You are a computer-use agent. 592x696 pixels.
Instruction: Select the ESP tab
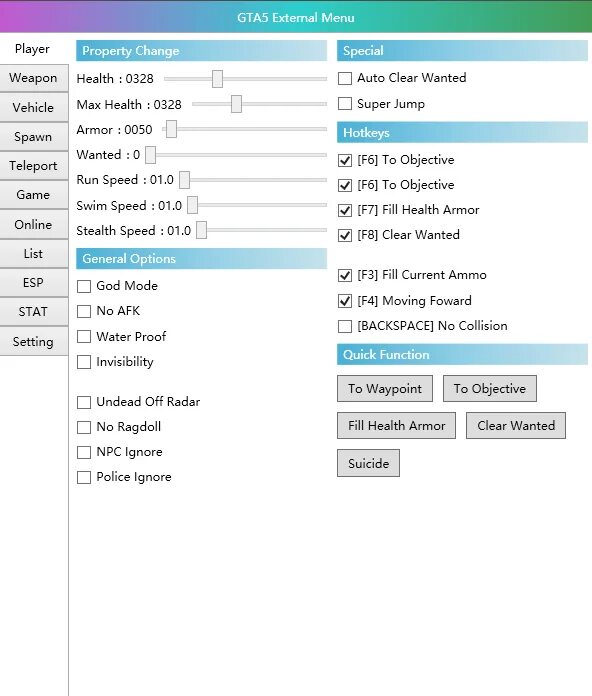coord(34,283)
